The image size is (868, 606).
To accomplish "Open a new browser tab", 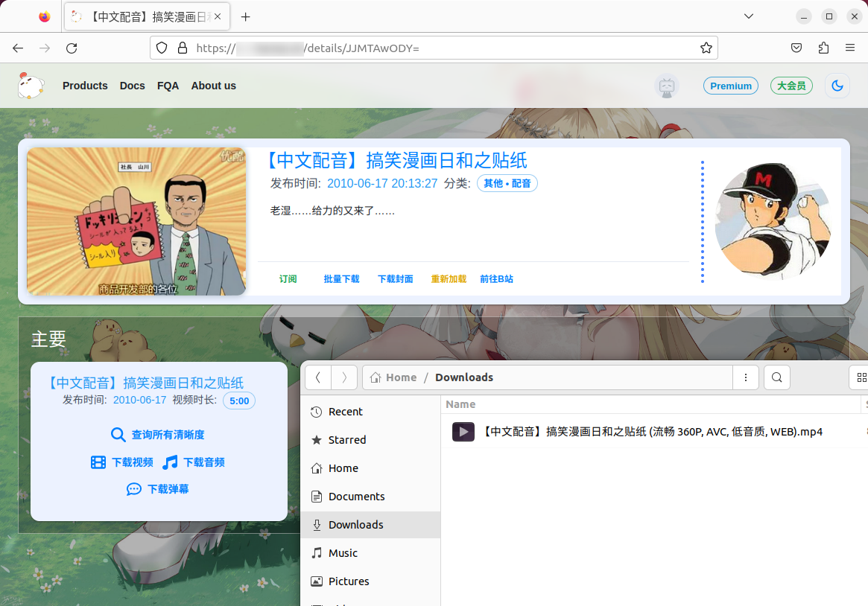I will [x=246, y=16].
